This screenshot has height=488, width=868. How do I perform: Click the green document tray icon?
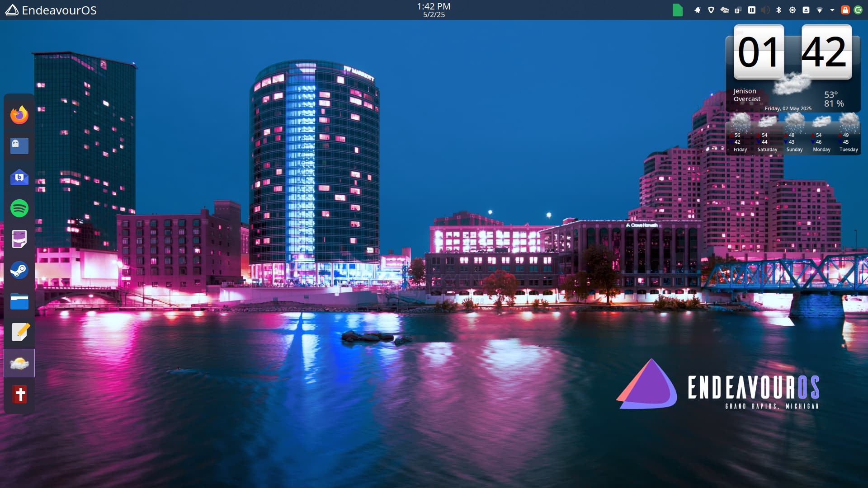click(677, 10)
